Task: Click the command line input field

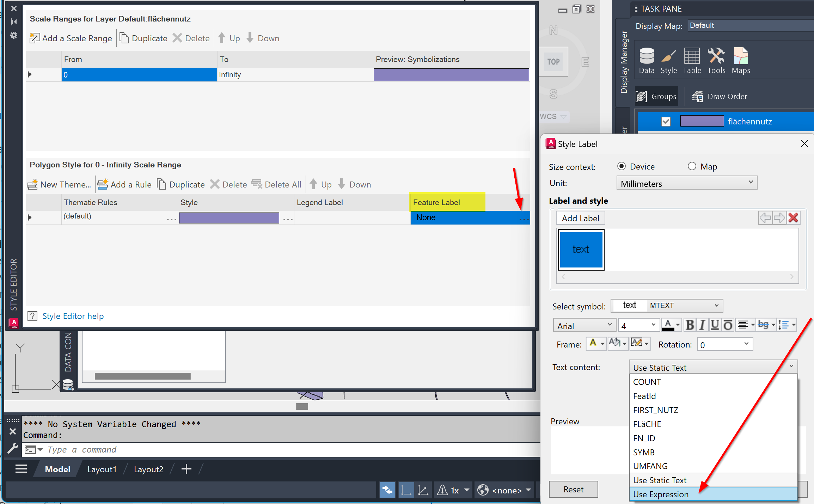Action: click(x=293, y=449)
